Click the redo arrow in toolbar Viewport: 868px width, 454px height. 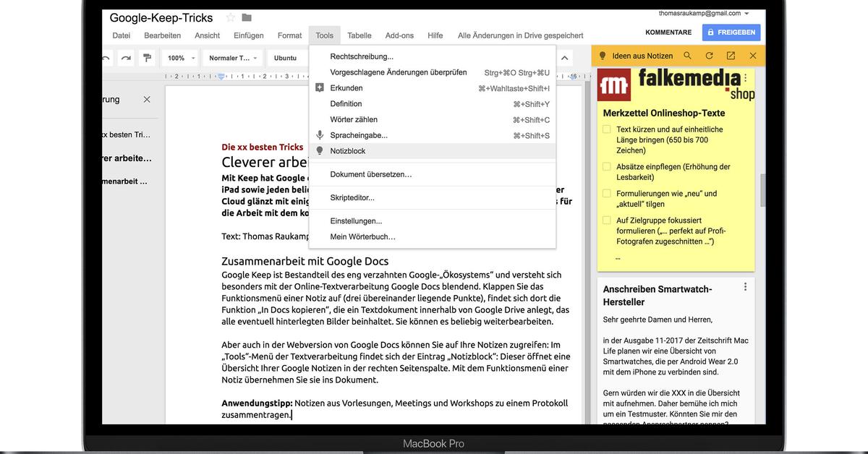(x=127, y=58)
